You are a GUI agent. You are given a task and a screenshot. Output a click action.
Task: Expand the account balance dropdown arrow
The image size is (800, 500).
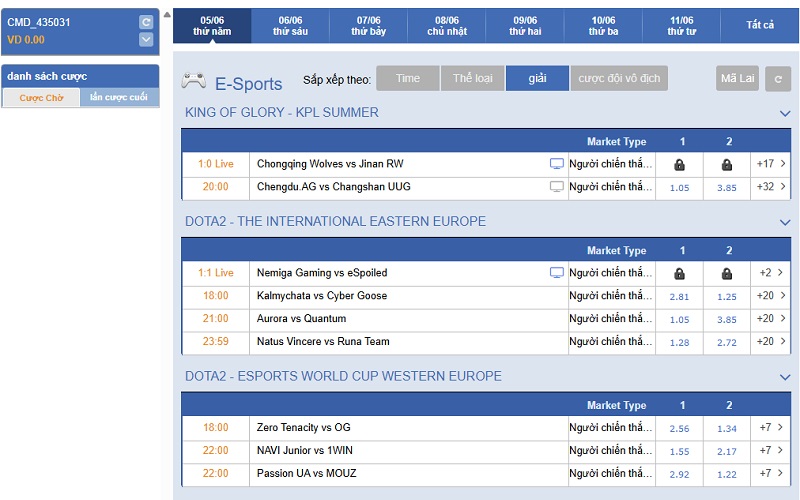pos(146,40)
